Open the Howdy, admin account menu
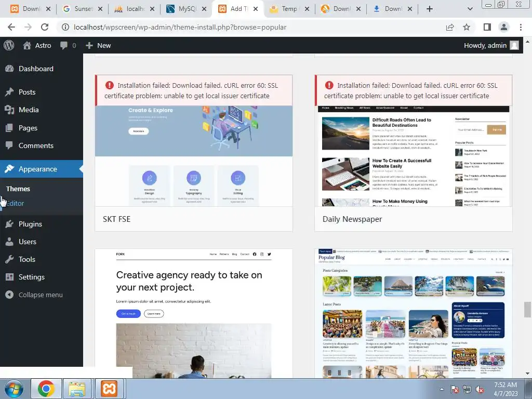Screen dimensions: 532x399 coord(491,46)
